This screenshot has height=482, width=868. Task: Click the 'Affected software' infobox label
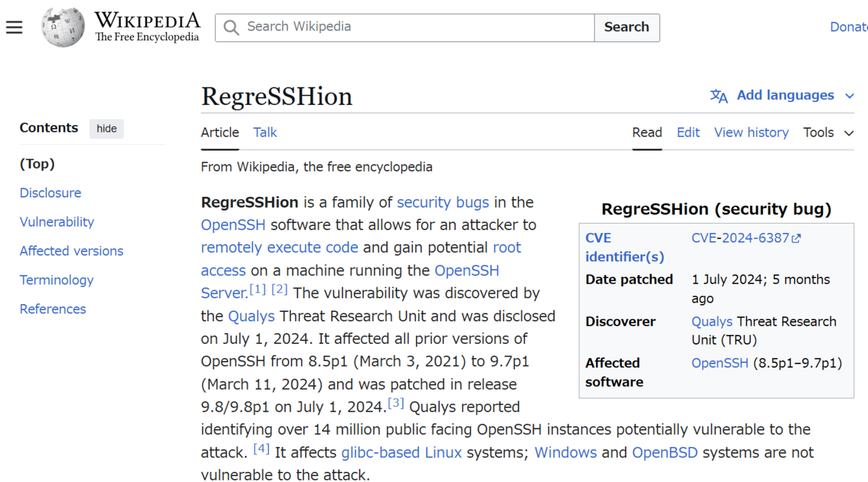click(614, 372)
